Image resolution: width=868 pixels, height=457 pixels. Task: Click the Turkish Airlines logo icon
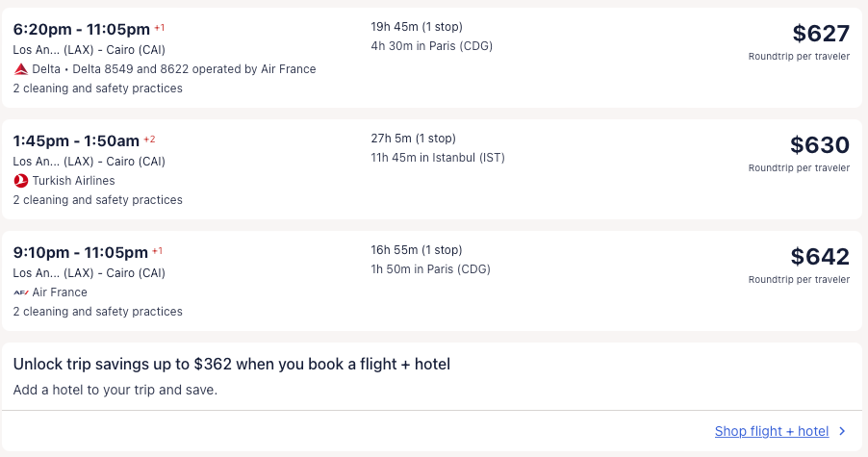pyautogui.click(x=21, y=181)
